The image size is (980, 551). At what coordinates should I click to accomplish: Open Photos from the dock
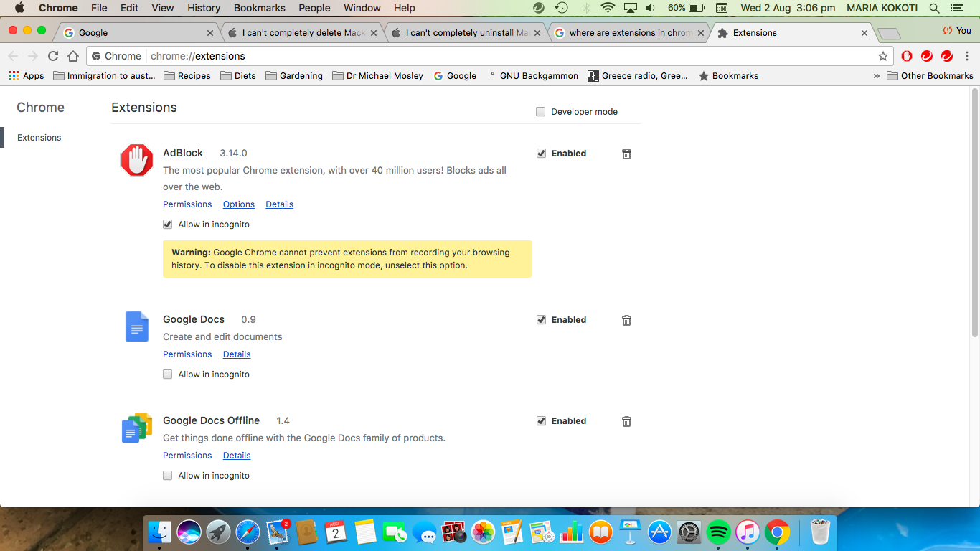(x=484, y=532)
